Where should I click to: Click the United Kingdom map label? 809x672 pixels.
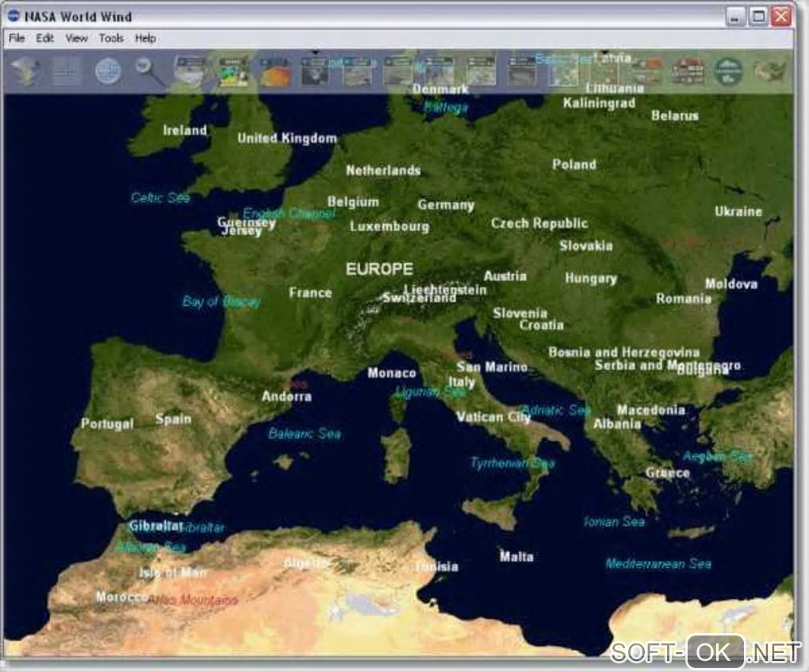(287, 138)
